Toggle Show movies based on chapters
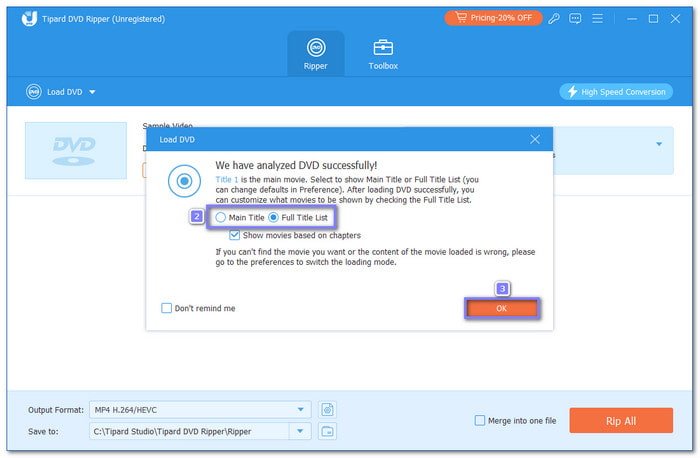The height and width of the screenshot is (458, 700). [x=235, y=236]
